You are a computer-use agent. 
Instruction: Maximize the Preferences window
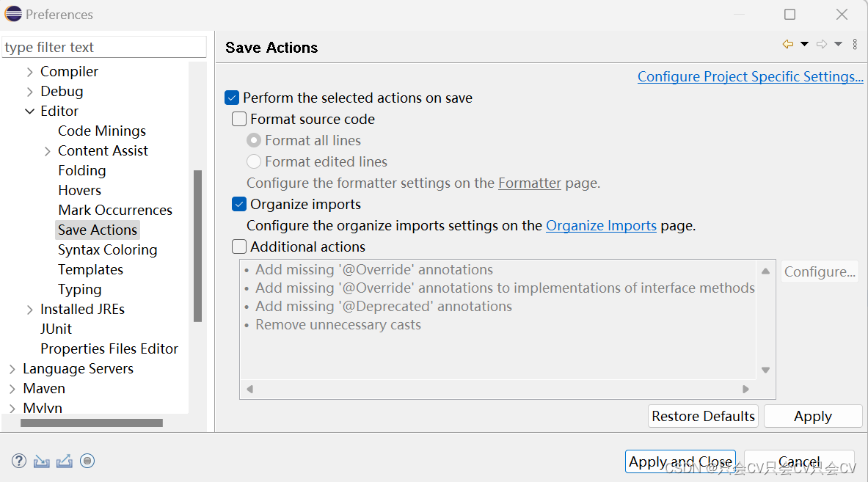pos(789,15)
